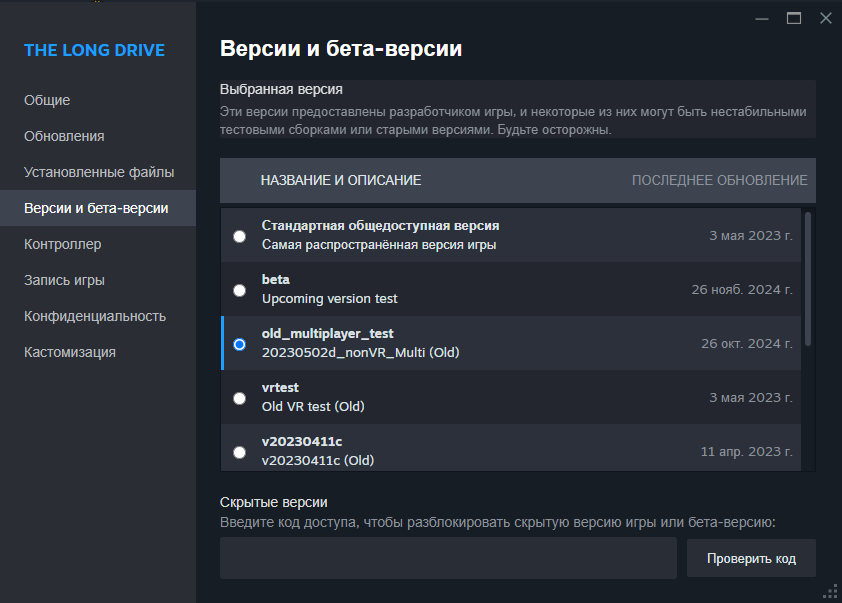Select the beta version radio button
842x603 pixels.
click(239, 290)
